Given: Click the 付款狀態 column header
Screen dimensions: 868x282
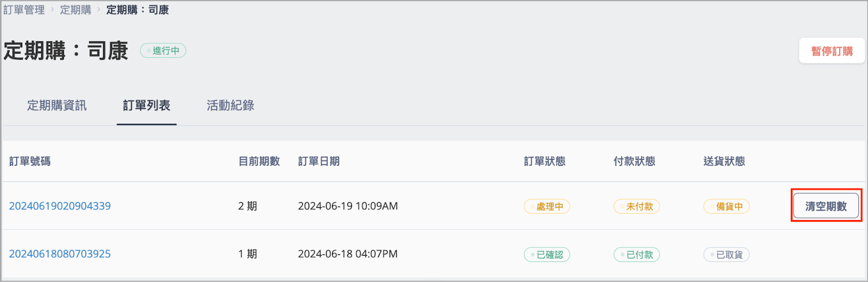Looking at the screenshot, I should pos(635,161).
